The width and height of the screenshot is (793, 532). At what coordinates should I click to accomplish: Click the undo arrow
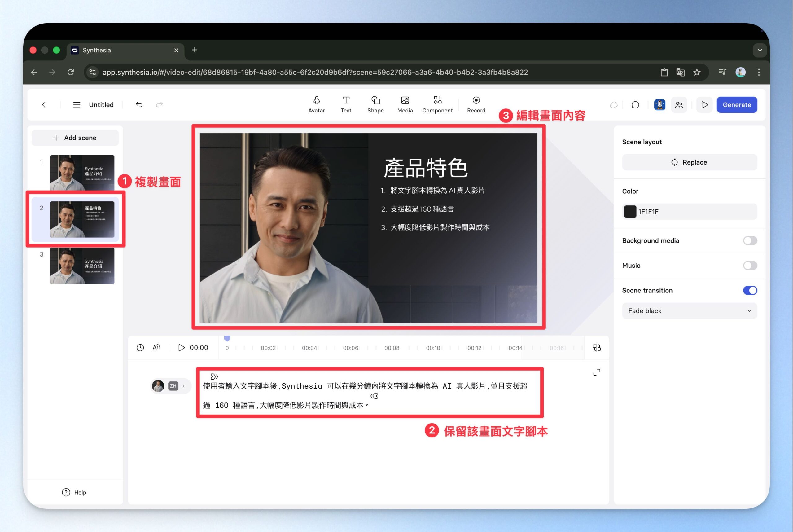(139, 104)
